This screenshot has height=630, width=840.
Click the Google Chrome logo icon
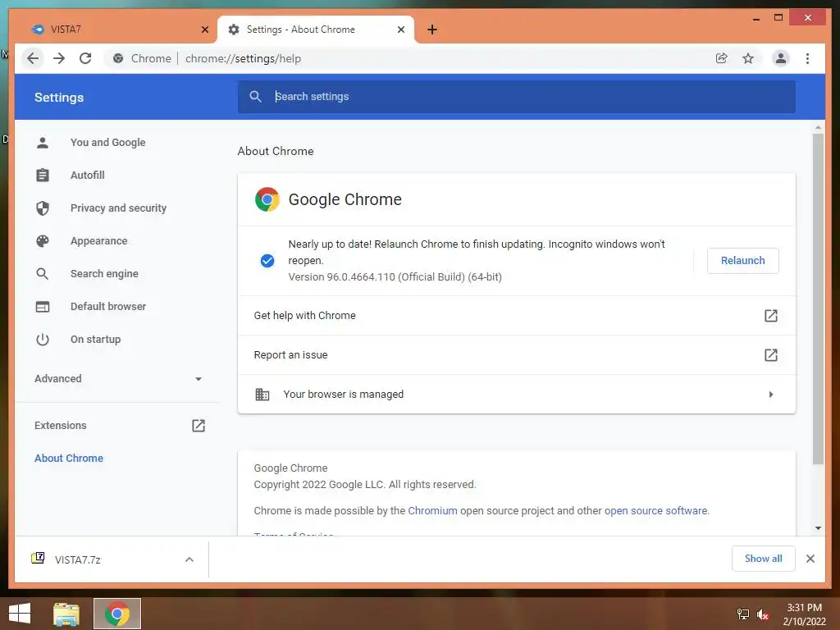coord(267,199)
